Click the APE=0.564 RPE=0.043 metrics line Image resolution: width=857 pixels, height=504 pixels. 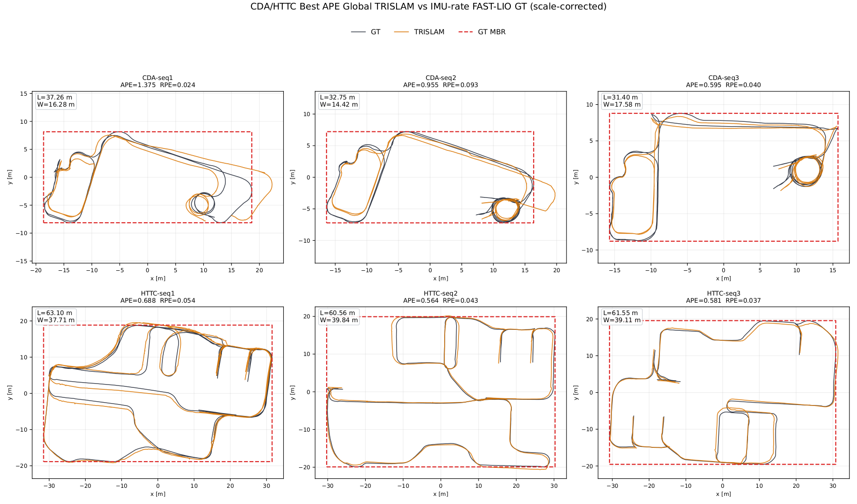(441, 301)
